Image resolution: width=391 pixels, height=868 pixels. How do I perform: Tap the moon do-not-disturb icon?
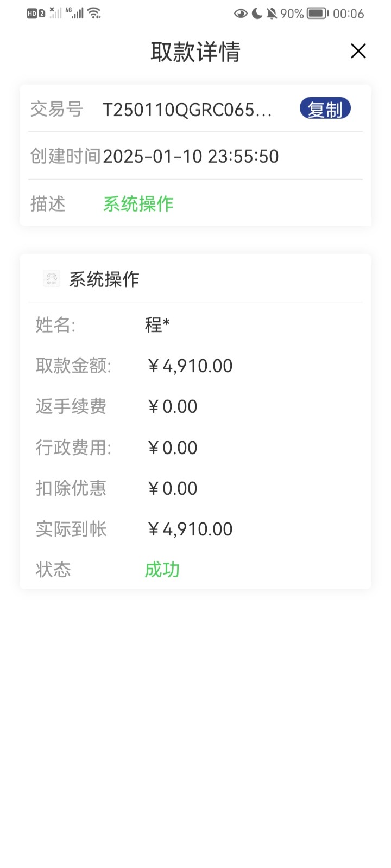(256, 14)
